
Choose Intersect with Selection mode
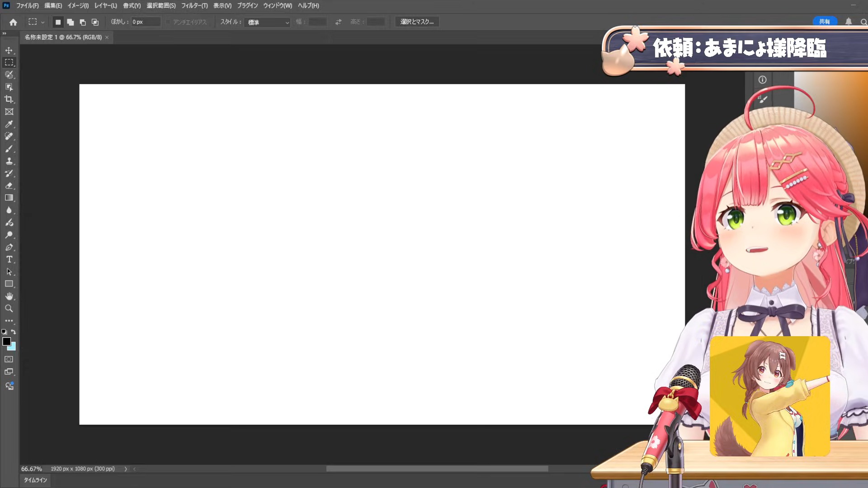95,22
